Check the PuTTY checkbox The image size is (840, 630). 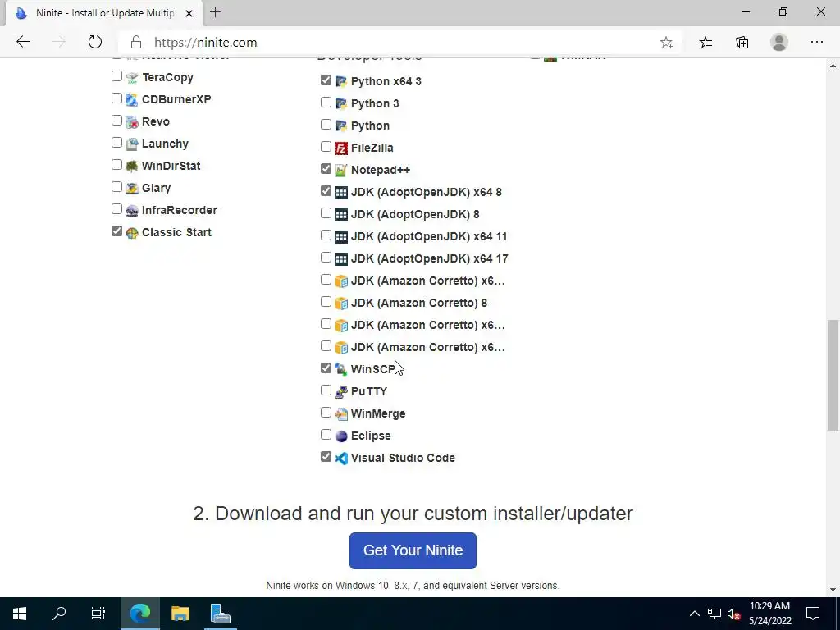coord(326,390)
